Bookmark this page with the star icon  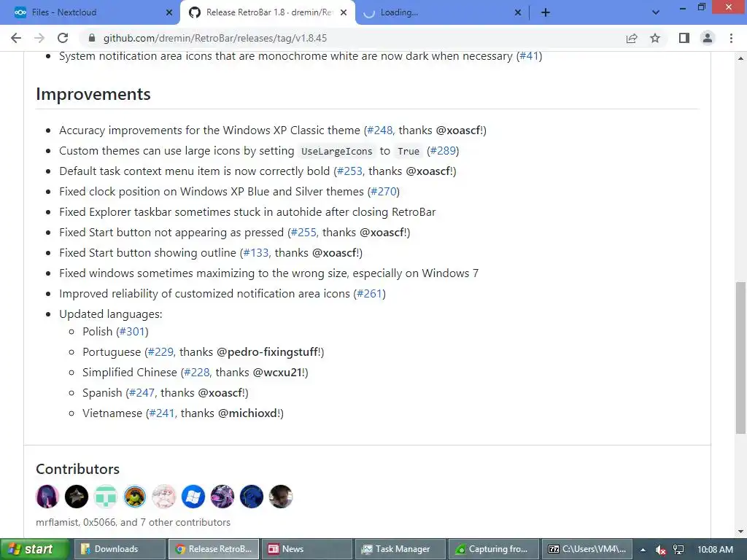[x=655, y=38]
